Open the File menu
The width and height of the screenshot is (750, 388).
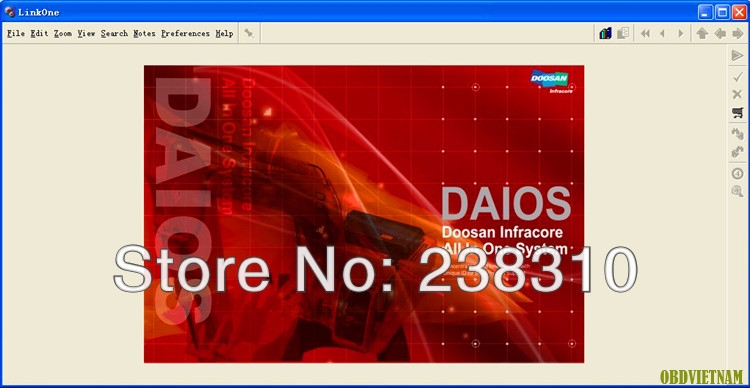pos(16,33)
